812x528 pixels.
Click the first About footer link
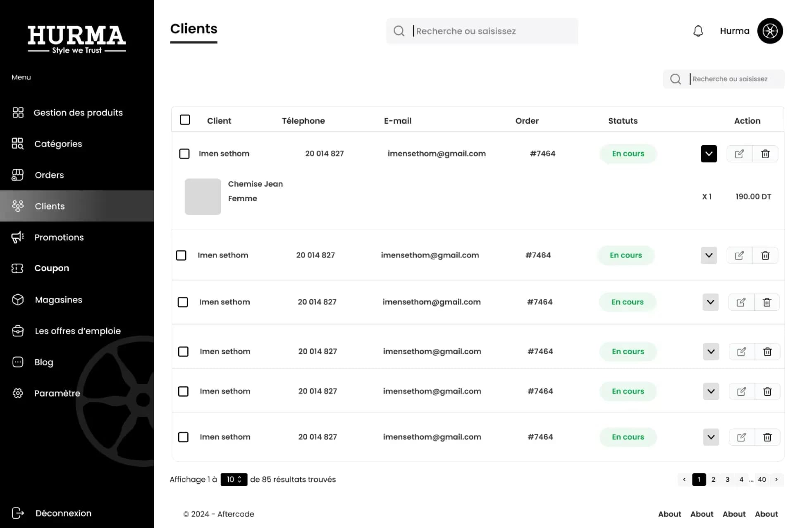tap(669, 514)
